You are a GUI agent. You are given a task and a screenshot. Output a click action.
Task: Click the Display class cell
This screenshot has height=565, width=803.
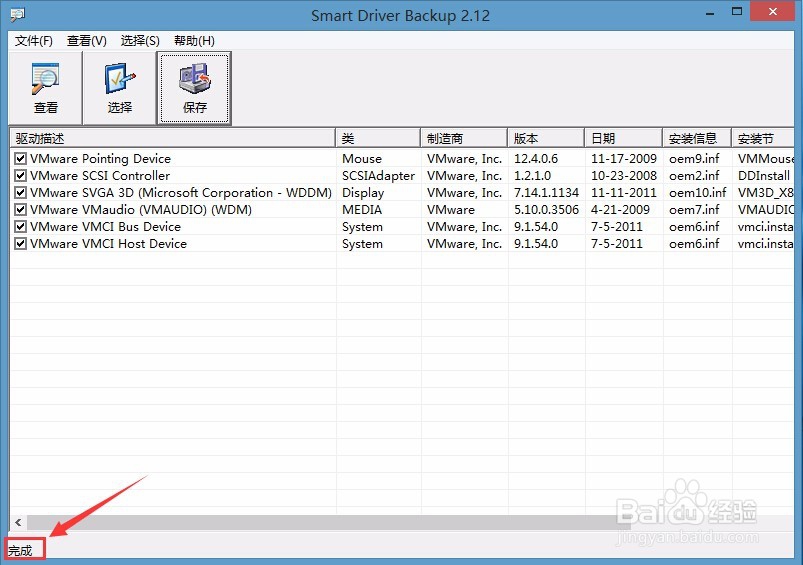point(363,193)
